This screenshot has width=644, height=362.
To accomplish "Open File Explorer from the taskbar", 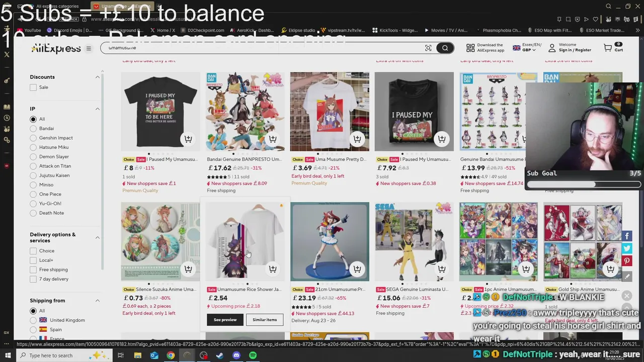I will click(x=137, y=355).
